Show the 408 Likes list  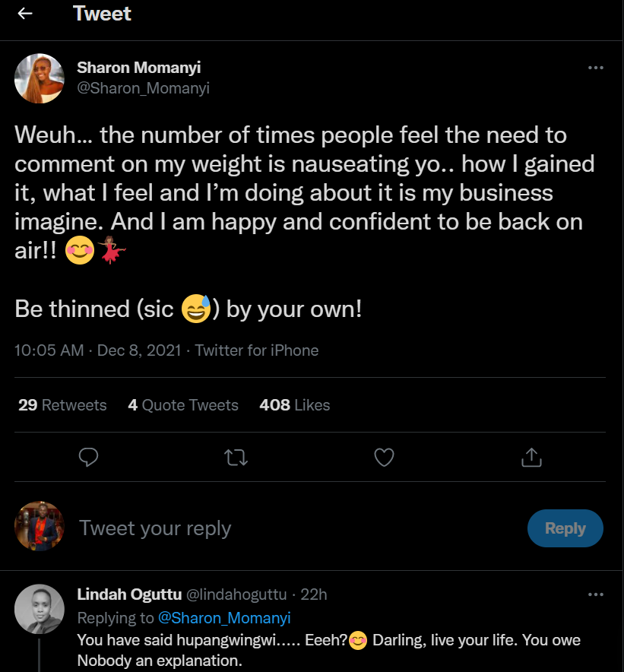click(295, 405)
